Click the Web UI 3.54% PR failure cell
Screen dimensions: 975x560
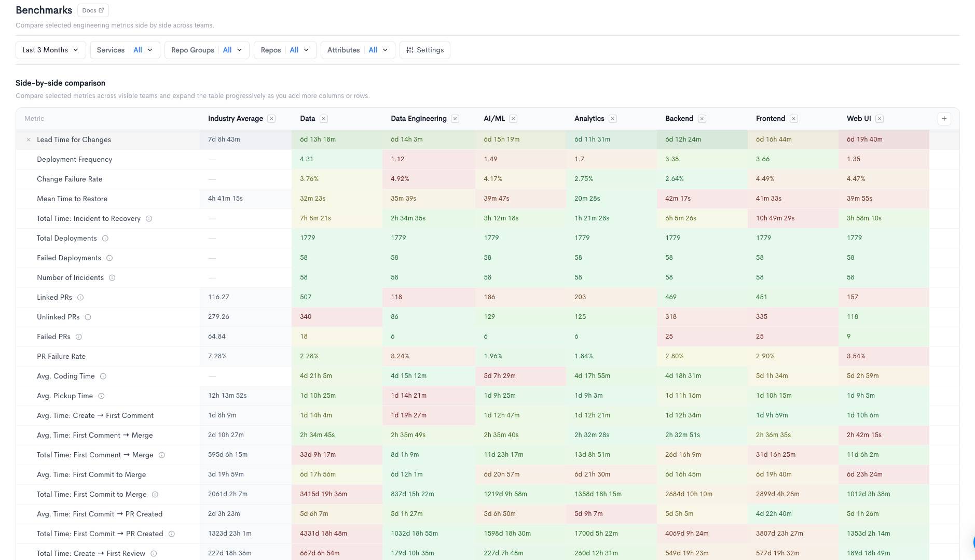(884, 356)
